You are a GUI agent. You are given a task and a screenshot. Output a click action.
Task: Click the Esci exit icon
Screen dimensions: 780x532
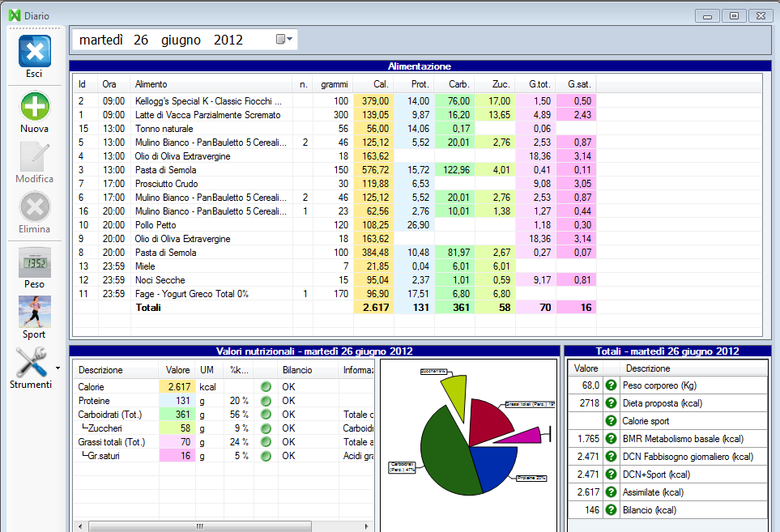coord(34,51)
